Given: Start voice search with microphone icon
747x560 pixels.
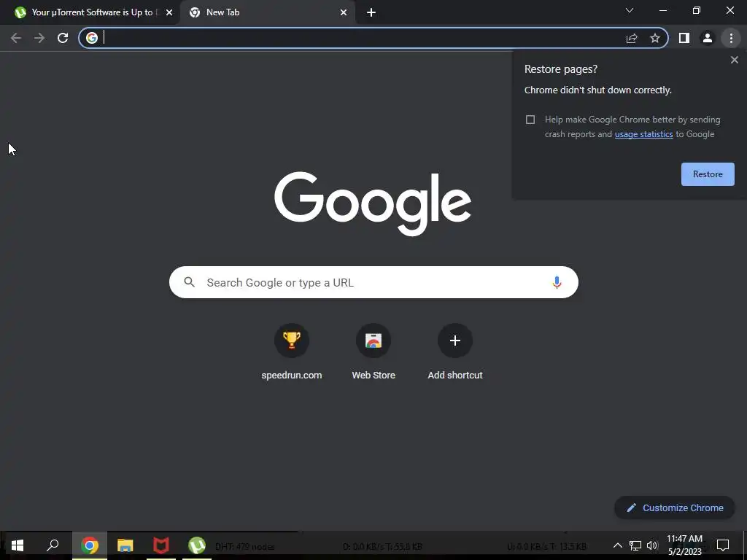Looking at the screenshot, I should click(557, 282).
